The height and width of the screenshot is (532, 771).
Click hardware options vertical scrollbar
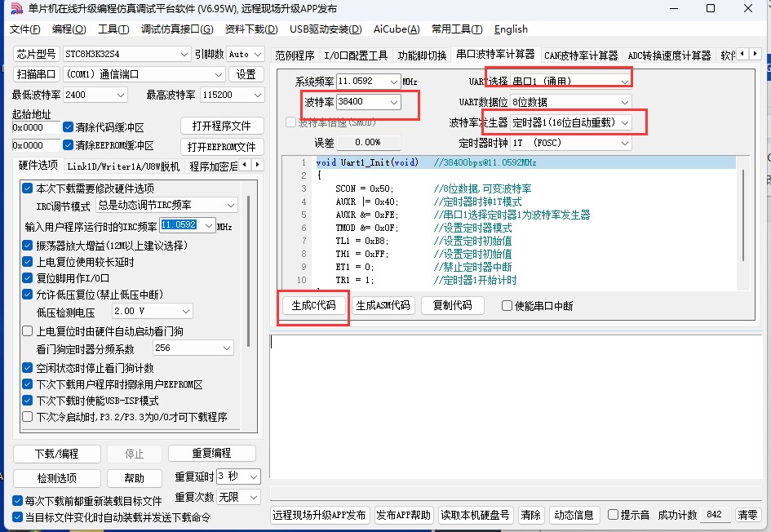(248, 270)
